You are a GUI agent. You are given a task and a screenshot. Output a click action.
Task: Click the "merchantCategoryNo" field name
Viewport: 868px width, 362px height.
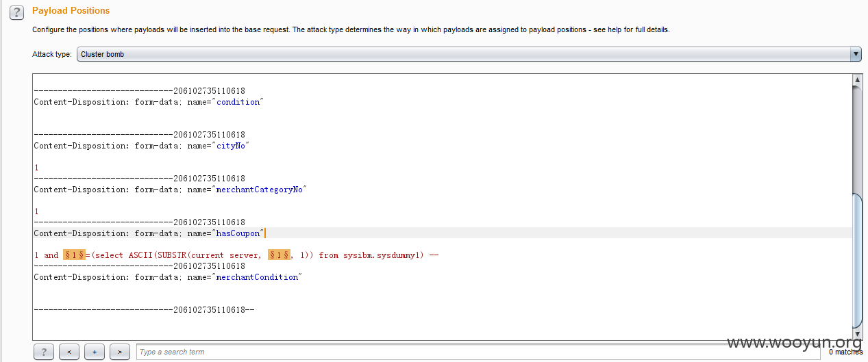(259, 190)
